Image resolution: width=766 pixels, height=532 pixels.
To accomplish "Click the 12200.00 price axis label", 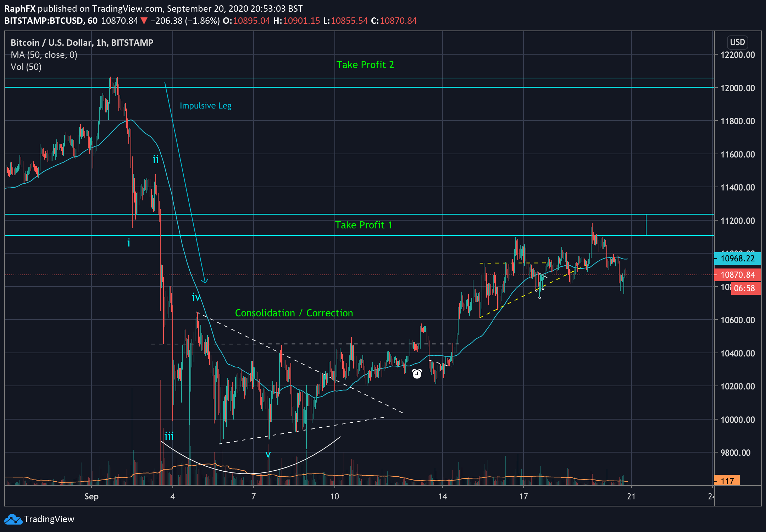I will pos(738,55).
